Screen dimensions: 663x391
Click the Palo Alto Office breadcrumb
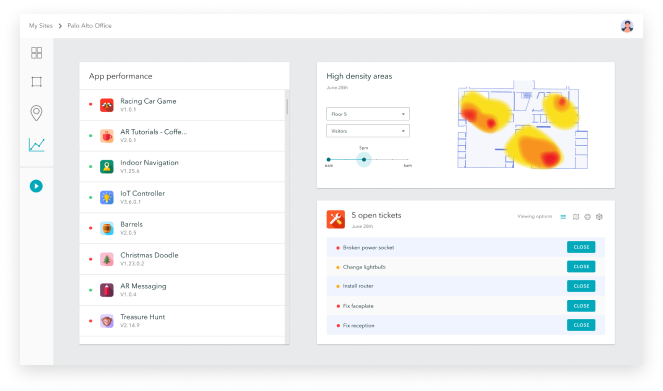(x=90, y=26)
